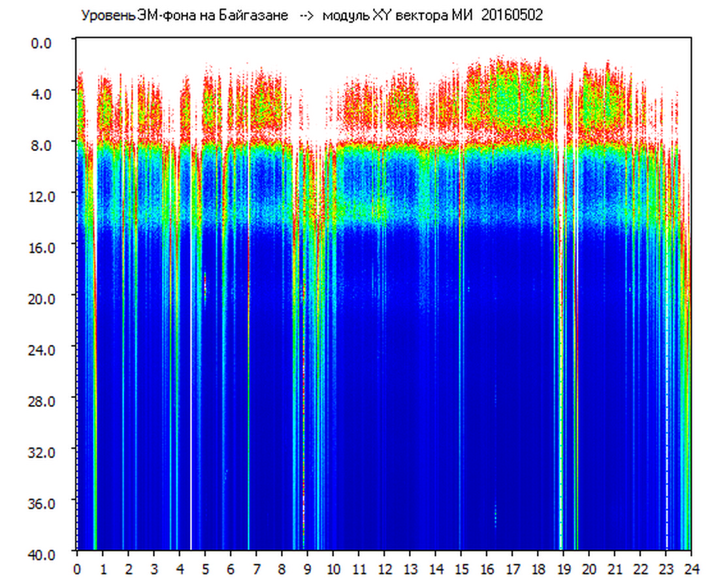Click hour '21' on the time axis
716x588 pixels.
coord(615,569)
